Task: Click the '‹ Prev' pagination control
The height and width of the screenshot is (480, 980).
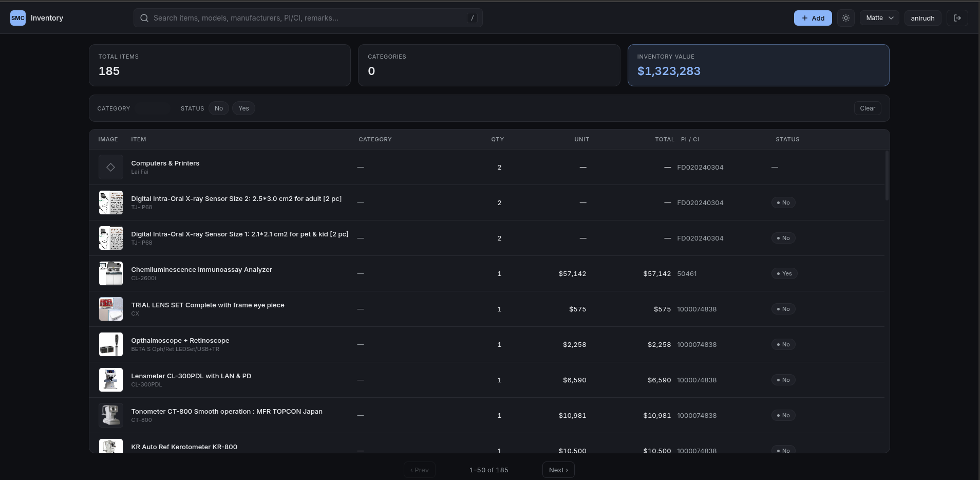Action: 419,469
